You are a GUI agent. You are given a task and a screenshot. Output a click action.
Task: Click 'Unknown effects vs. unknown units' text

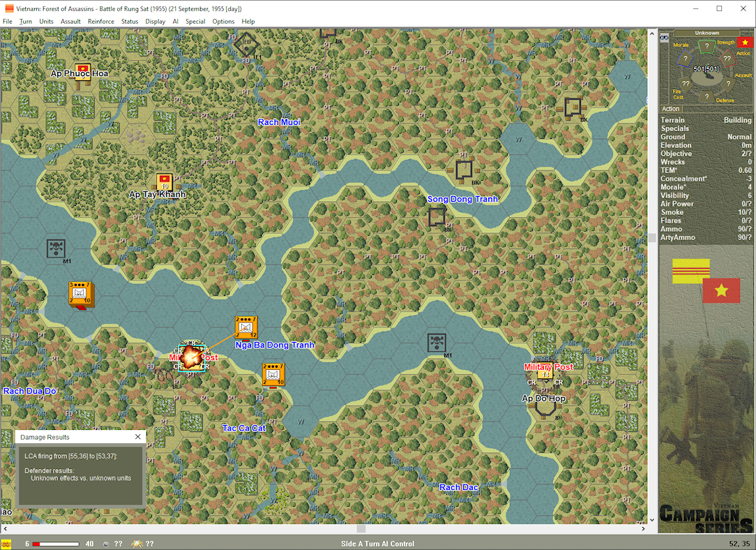81,478
